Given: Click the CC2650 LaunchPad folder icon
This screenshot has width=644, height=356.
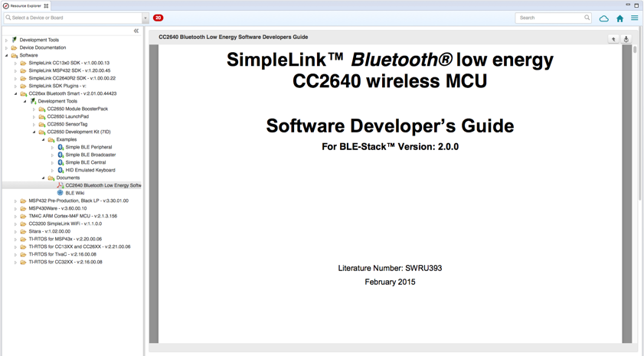Looking at the screenshot, I should 42,116.
